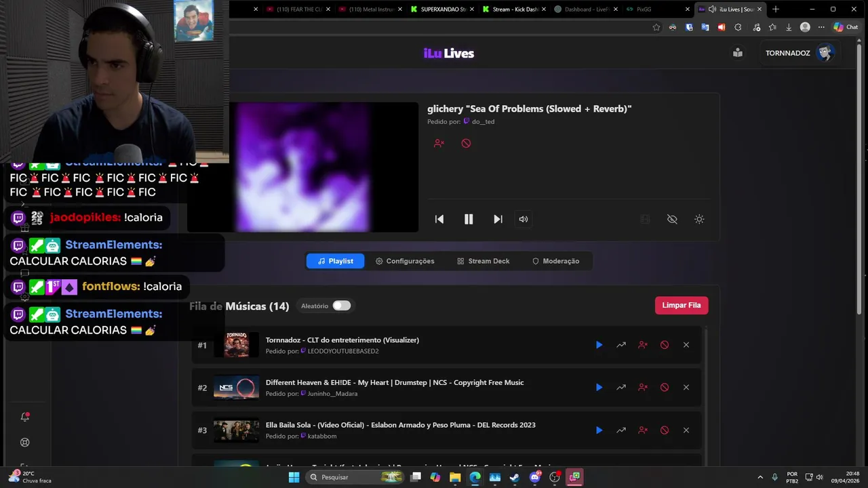
Task: Bookmark this page with the star icon
Action: 656,27
